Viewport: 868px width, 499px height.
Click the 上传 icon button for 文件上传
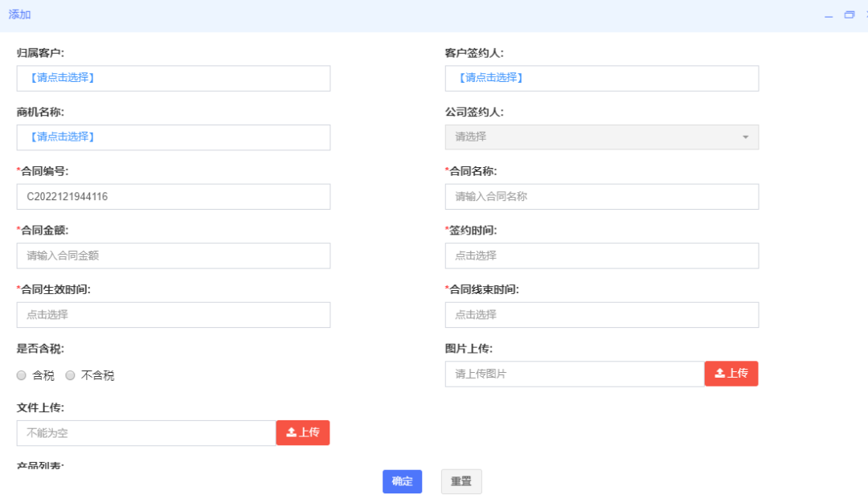(302, 432)
